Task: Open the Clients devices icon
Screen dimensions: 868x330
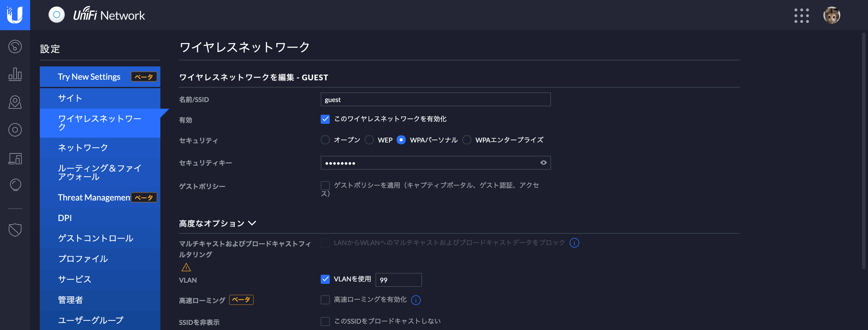Action: pos(15,158)
